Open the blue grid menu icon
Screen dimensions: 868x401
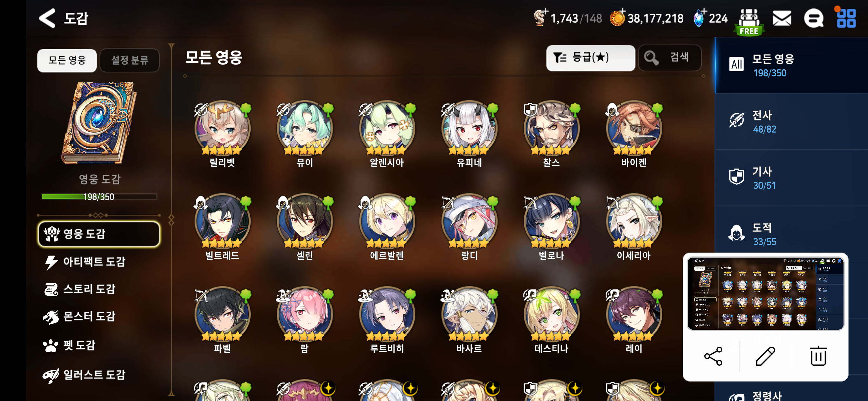point(846,18)
